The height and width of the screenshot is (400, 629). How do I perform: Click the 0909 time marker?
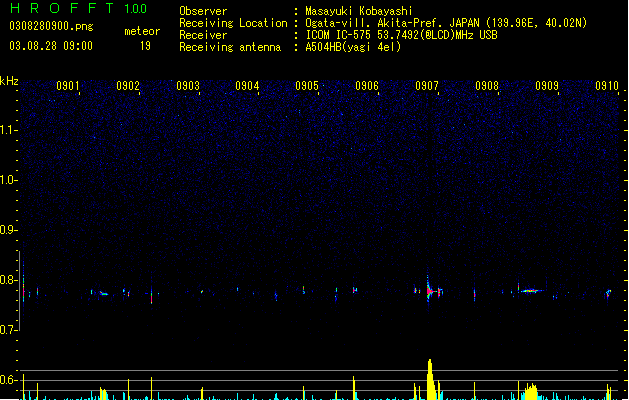[547, 86]
